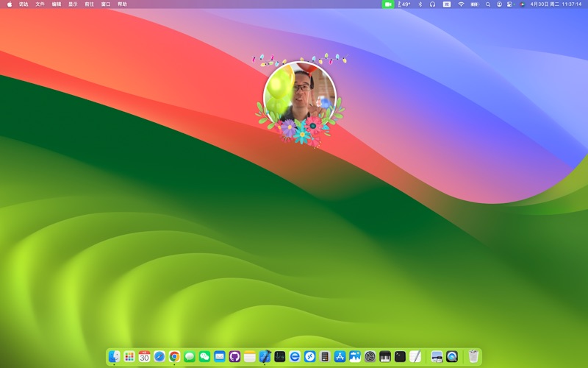Open the 文件 menu

[x=40, y=4]
